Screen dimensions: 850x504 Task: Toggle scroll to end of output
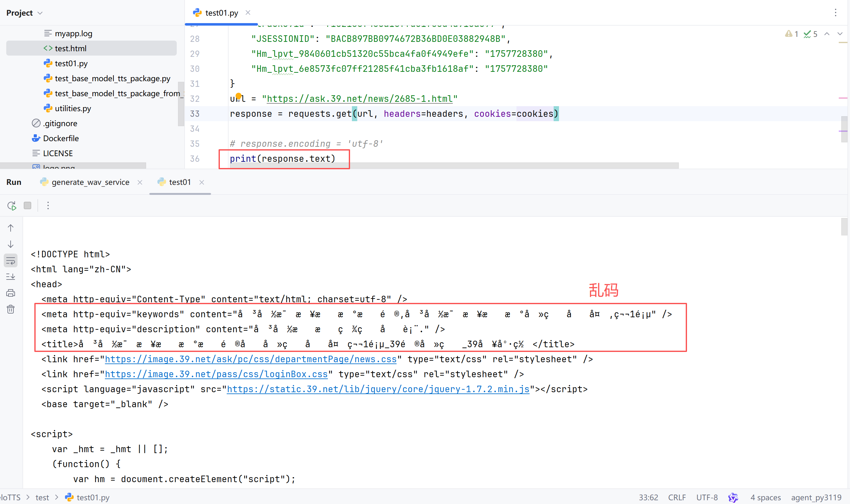tap(11, 277)
